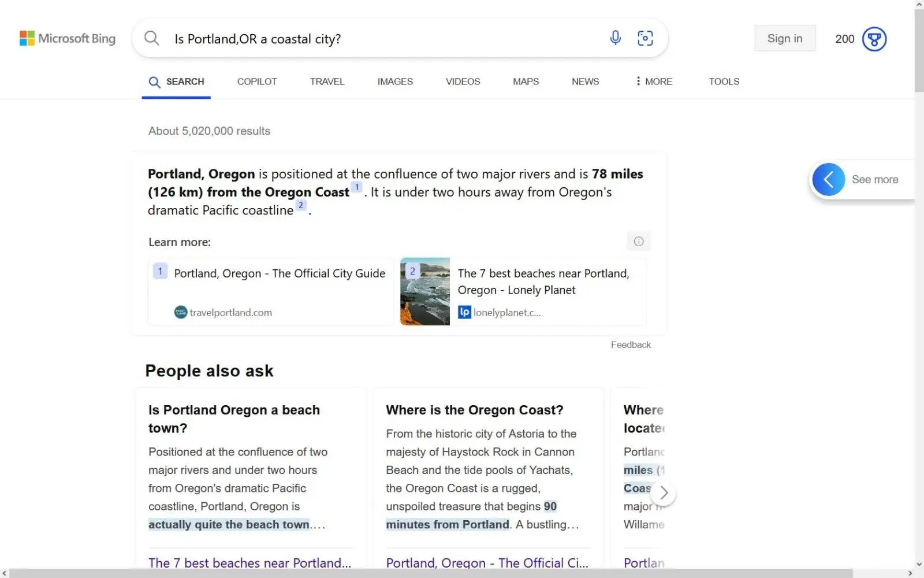
Task: Open visual search camera icon
Action: (645, 38)
